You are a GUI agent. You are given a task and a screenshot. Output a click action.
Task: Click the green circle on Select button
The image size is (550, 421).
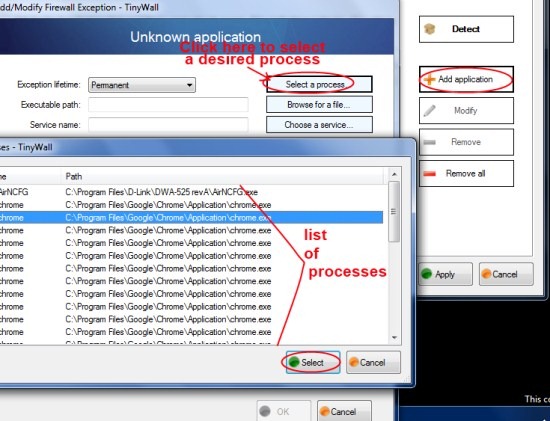click(x=294, y=362)
